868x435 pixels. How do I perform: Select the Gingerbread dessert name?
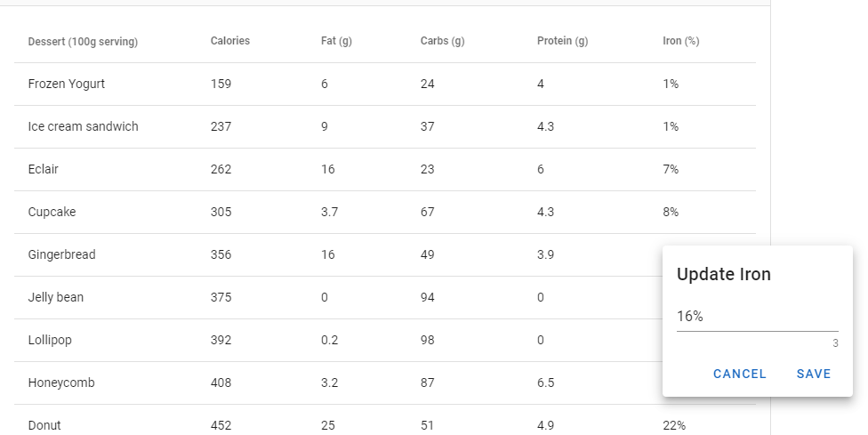pos(61,254)
